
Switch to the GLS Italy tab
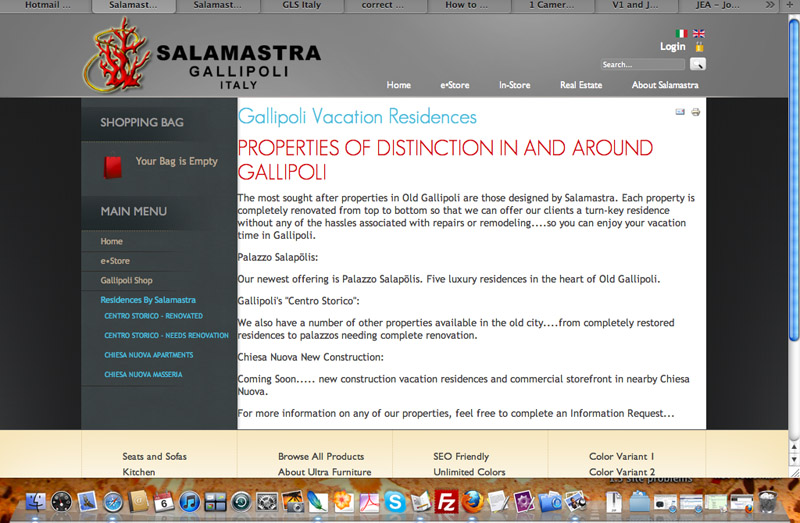click(302, 5)
